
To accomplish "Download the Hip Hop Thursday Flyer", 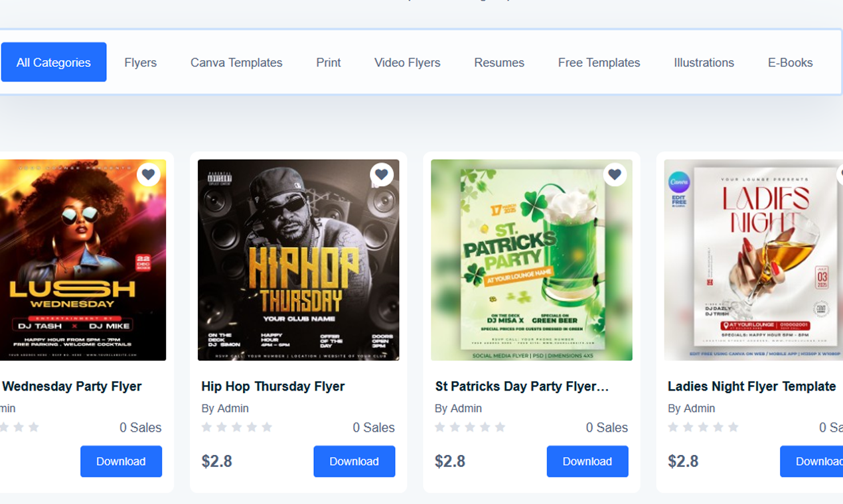I will [354, 462].
